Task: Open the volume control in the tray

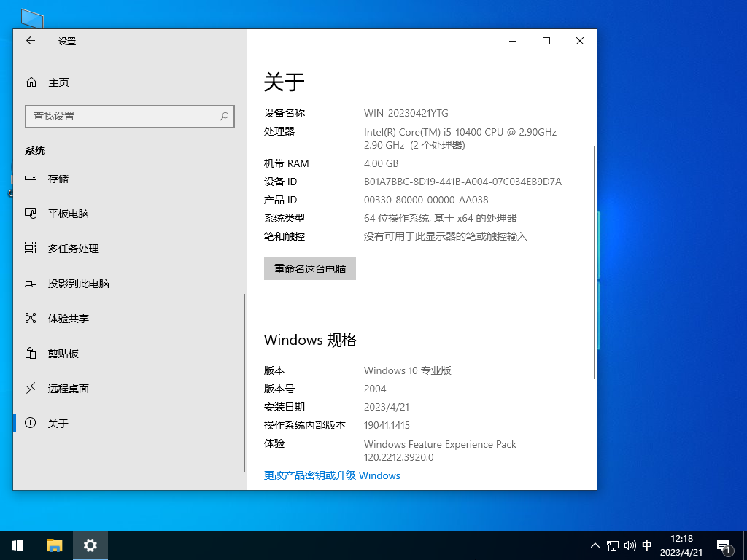Action: [x=630, y=545]
